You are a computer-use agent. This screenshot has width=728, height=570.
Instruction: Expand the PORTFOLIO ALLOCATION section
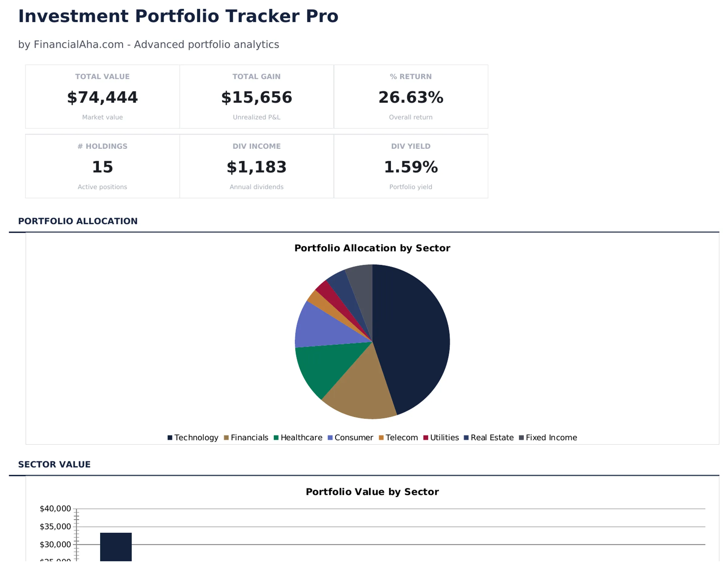(x=78, y=221)
